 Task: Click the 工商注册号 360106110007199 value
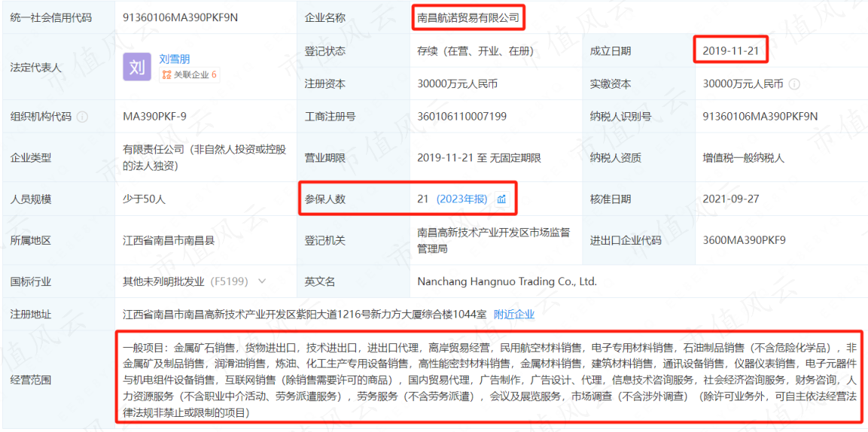click(x=461, y=117)
